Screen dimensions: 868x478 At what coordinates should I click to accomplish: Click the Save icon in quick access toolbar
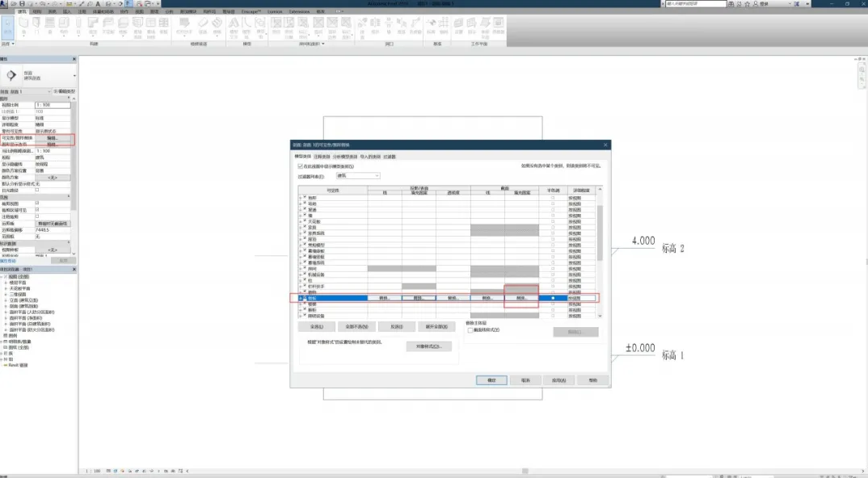(22, 4)
